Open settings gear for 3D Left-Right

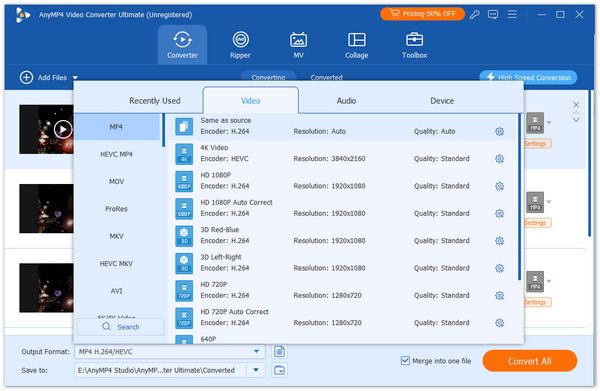point(499,268)
